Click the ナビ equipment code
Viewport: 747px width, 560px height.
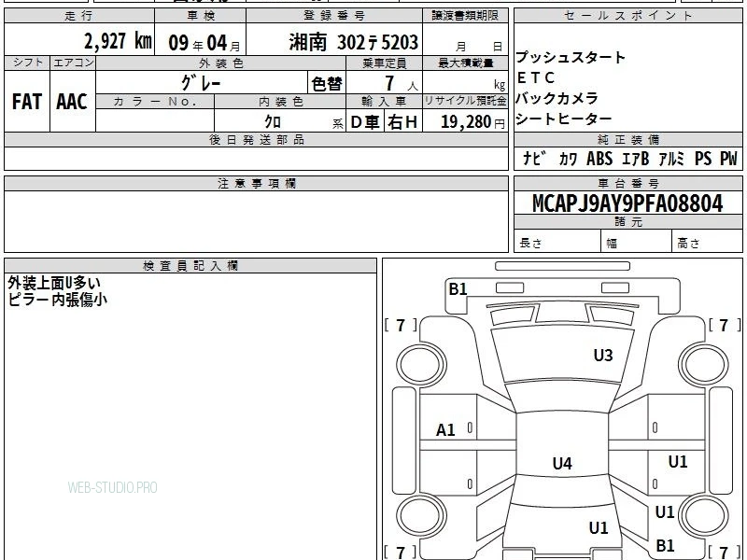click(534, 158)
